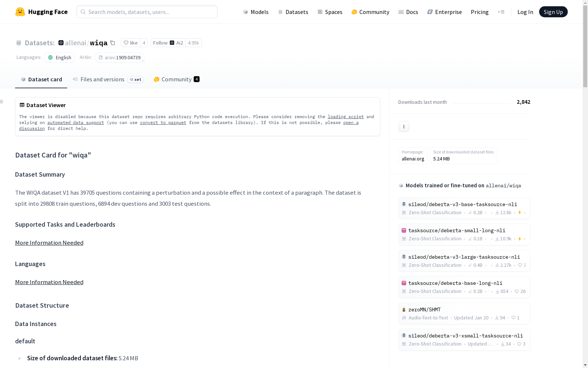Click the Hugging Face logo
588x368 pixels.
[x=41, y=12]
